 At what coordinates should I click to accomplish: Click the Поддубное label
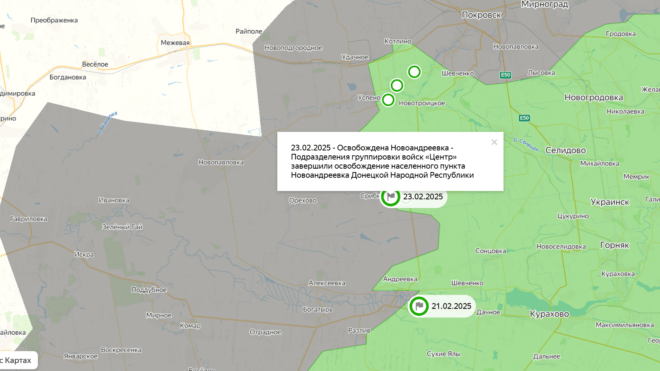(149, 290)
